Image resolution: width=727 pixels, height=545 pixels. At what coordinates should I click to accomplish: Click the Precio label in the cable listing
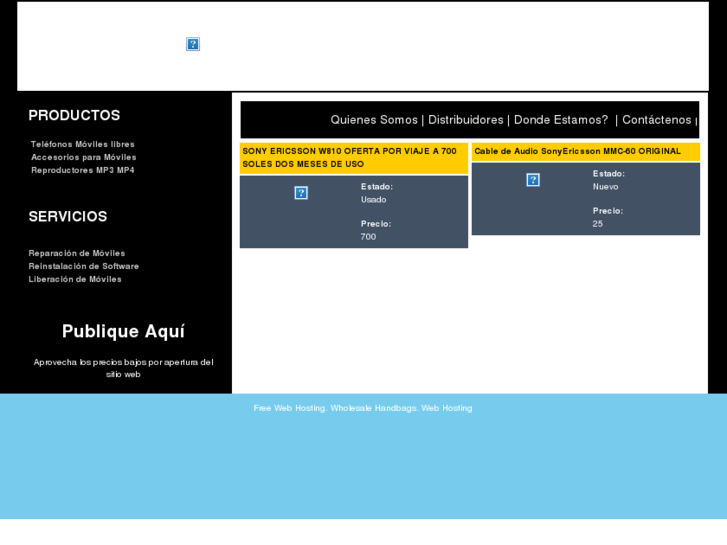[607, 211]
